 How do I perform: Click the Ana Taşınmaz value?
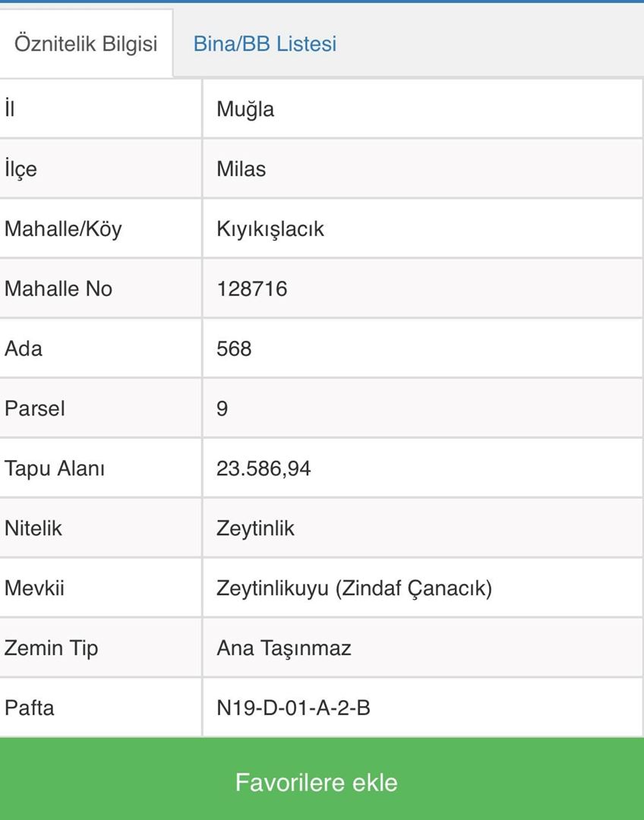[x=283, y=648]
